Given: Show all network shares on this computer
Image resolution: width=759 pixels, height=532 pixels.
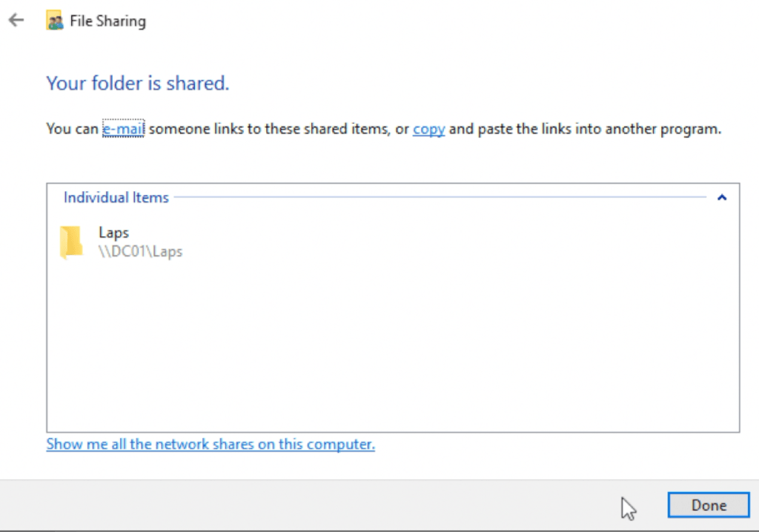Looking at the screenshot, I should tap(210, 444).
